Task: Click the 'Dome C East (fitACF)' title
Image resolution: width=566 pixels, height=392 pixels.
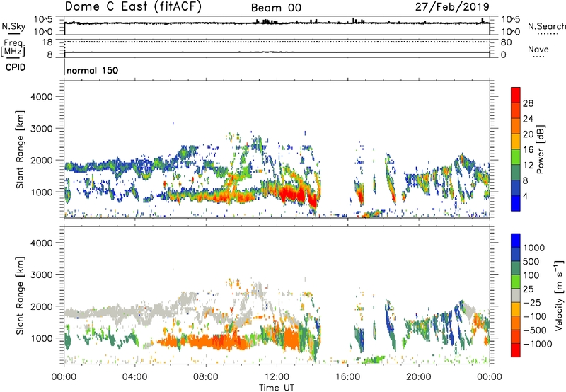Action: coord(133,7)
